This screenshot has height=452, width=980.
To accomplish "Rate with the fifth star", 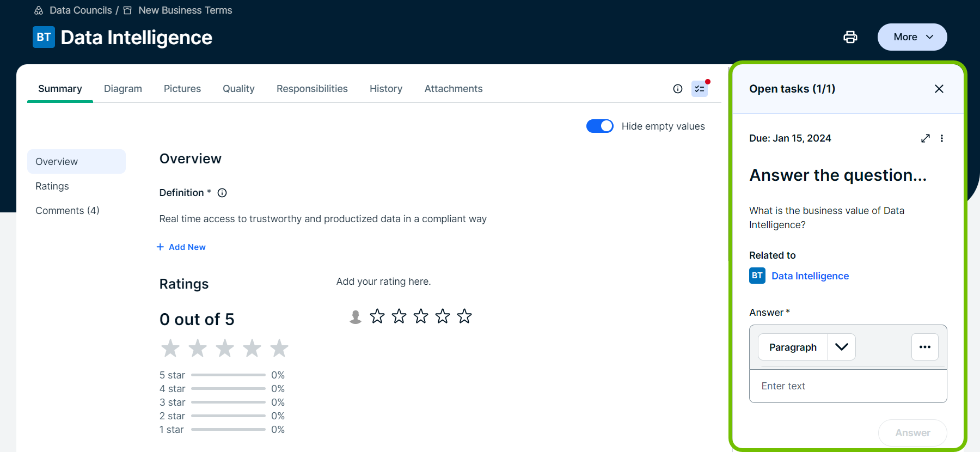I will pos(464,316).
